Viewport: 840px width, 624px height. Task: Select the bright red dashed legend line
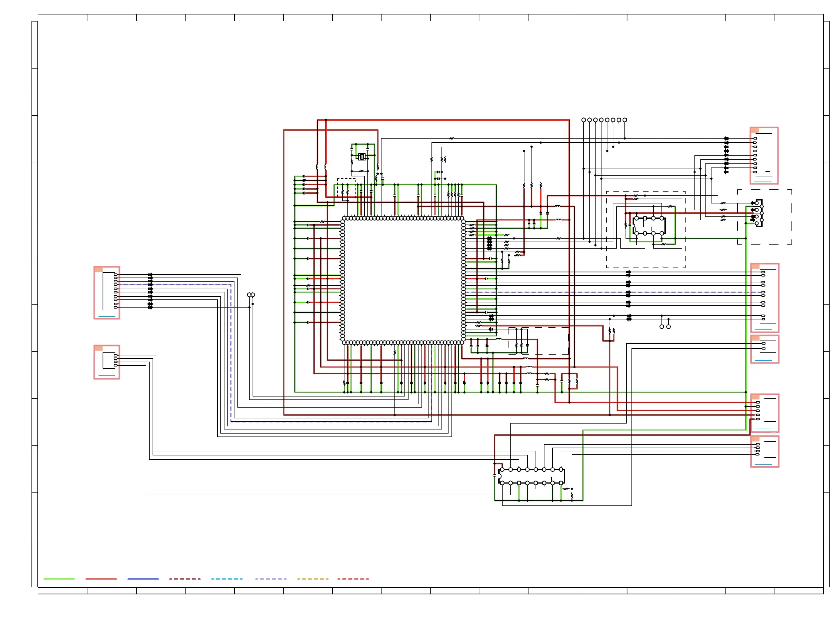353,579
